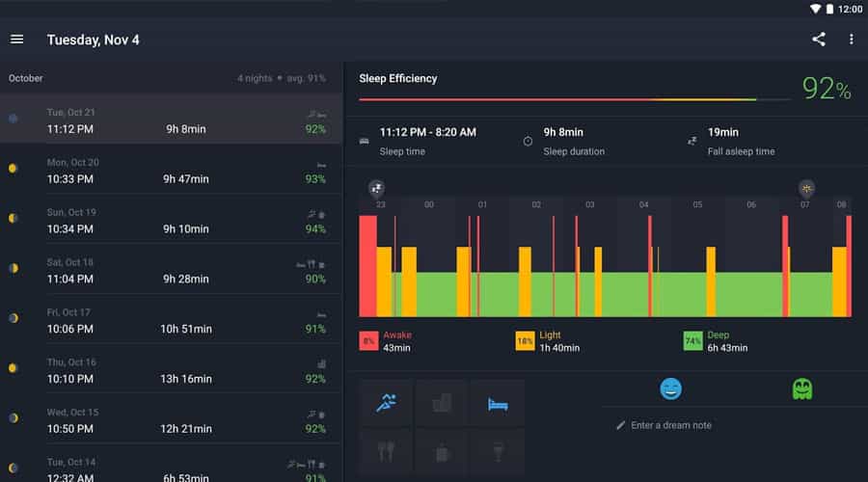The height and width of the screenshot is (482, 868).
Task: Click the Wi-Fi status icon
Action: tap(815, 9)
